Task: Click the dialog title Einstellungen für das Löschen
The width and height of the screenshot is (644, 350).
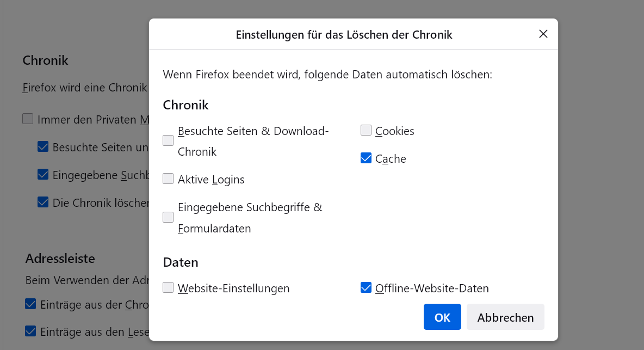Action: (344, 35)
